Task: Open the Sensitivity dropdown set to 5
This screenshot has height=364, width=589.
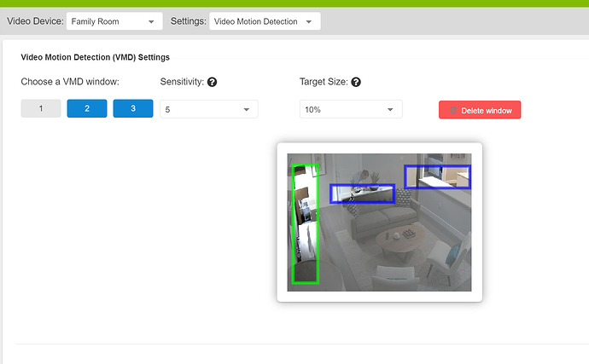Action: click(x=208, y=110)
